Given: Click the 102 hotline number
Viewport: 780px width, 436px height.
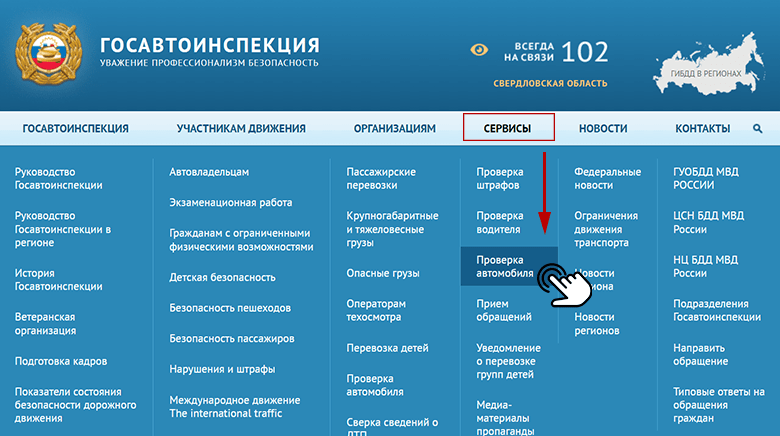Looking at the screenshot, I should 585,52.
